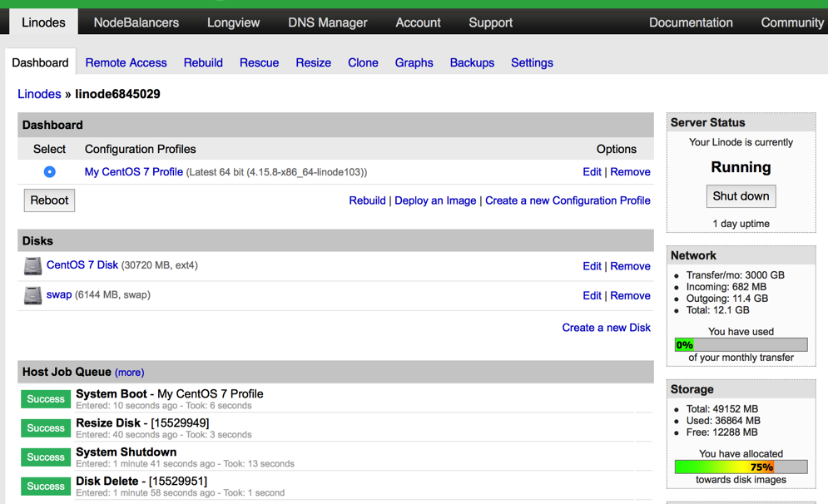
Task: Click the Linodes breadcrumb link
Action: [40, 94]
